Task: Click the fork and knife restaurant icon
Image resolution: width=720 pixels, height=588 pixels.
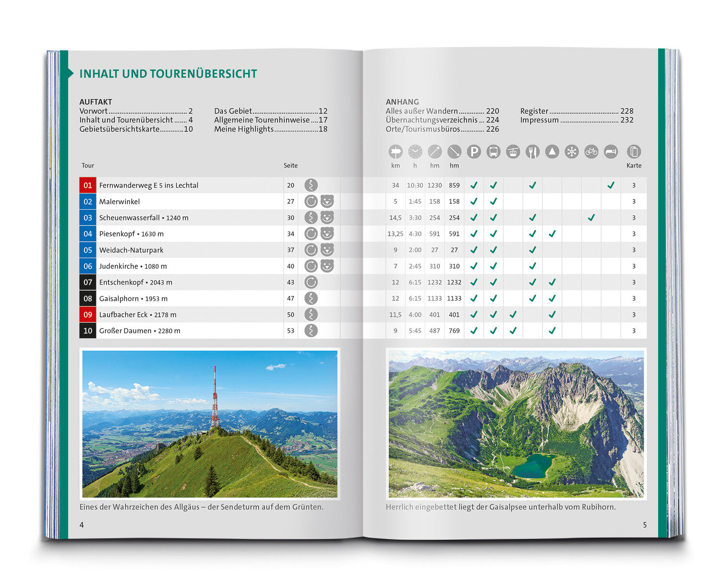Action: click(x=532, y=152)
